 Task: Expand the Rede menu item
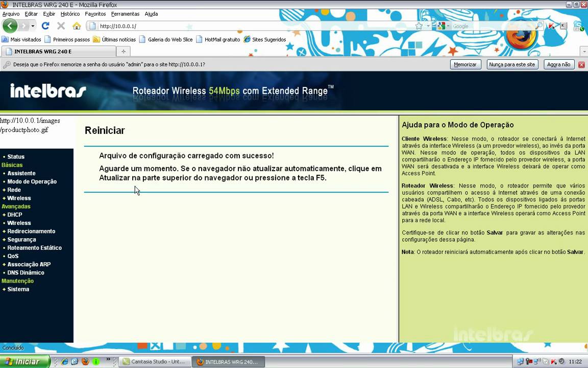(14, 190)
